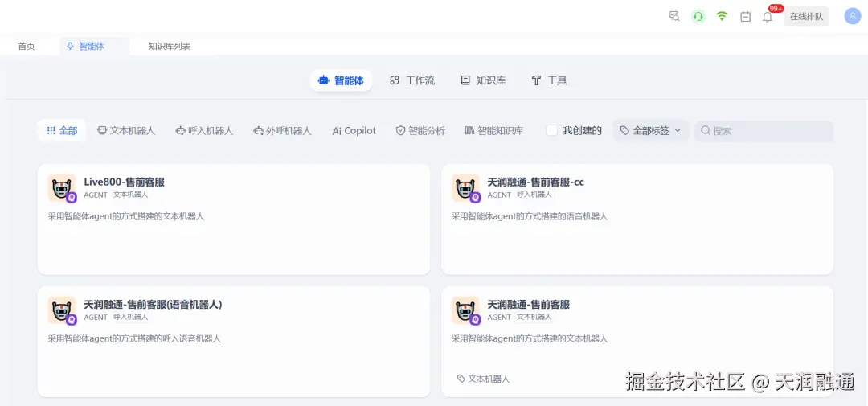The height and width of the screenshot is (406, 868).
Task: Open the 天润融通-售前客服-cc card title
Action: coord(536,182)
